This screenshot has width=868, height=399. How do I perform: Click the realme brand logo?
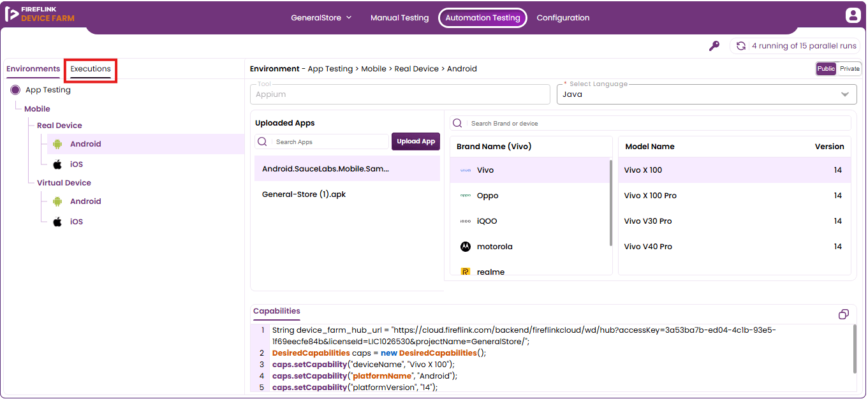(466, 272)
